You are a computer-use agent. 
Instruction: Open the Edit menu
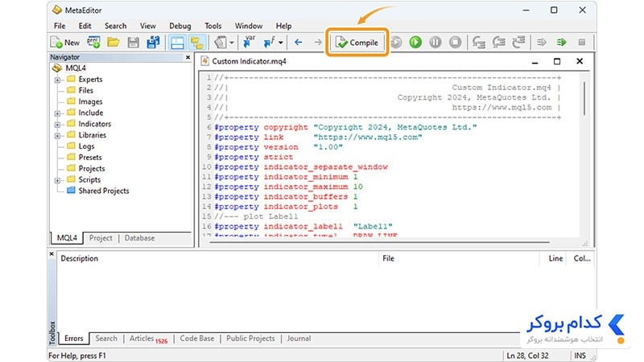[85, 26]
